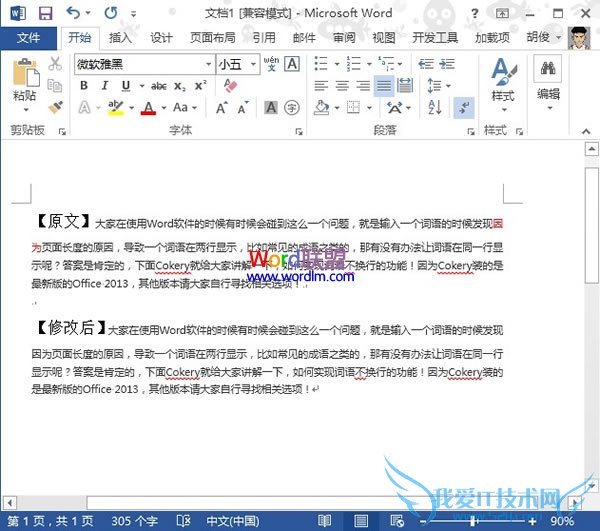Toggle distributed alignment button
Image resolution: width=600 pixels, height=531 pixels.
point(405,85)
